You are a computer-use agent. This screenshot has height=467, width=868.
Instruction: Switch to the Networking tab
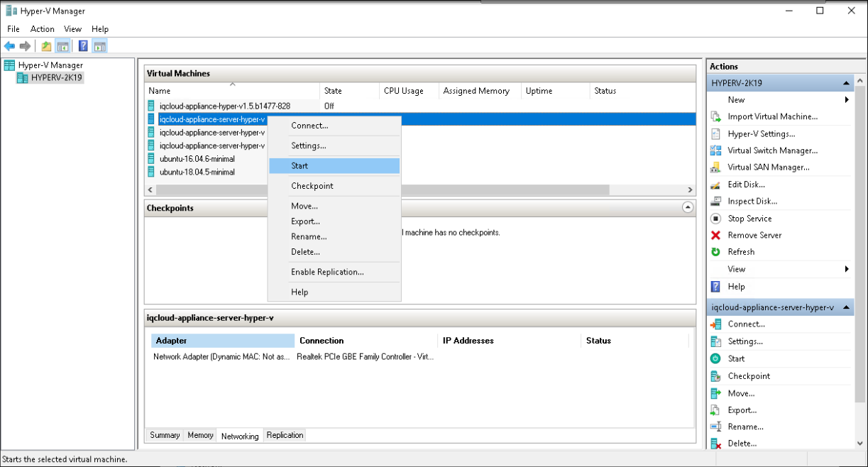coord(240,436)
